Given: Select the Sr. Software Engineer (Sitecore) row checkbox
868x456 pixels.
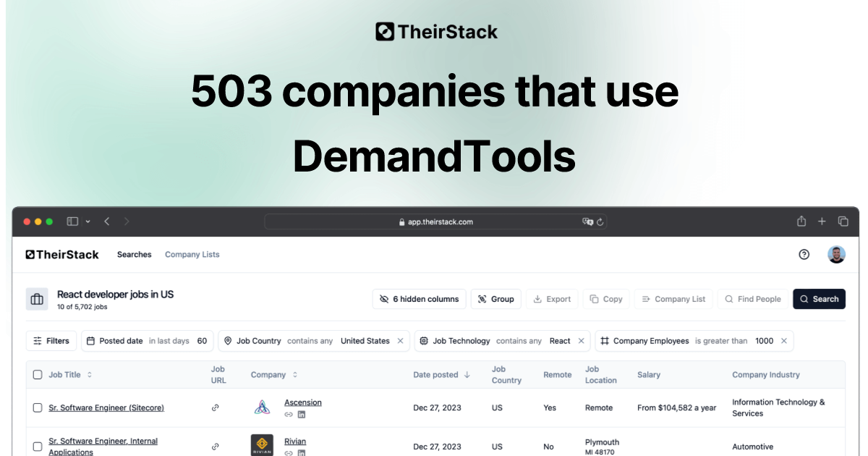Looking at the screenshot, I should (x=38, y=408).
